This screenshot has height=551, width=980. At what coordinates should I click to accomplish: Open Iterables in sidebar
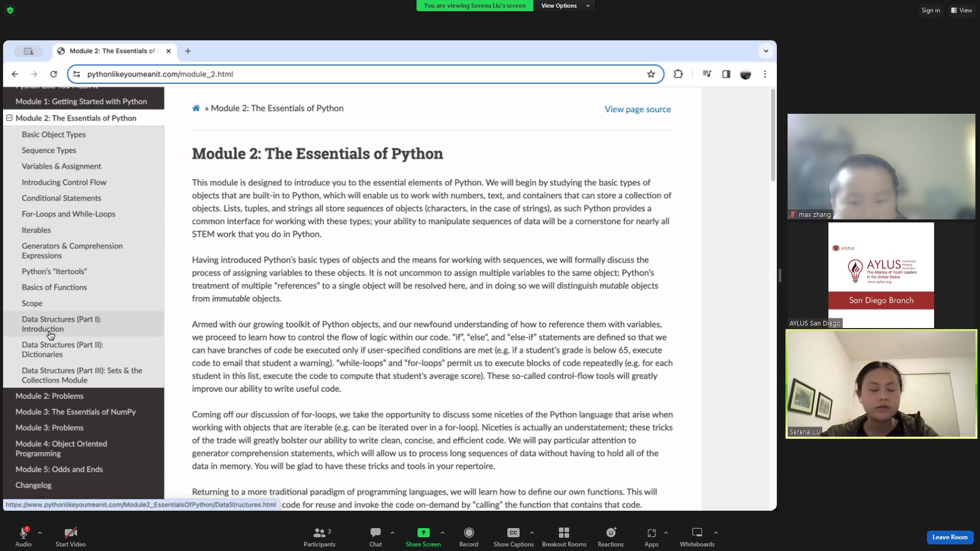click(x=36, y=230)
